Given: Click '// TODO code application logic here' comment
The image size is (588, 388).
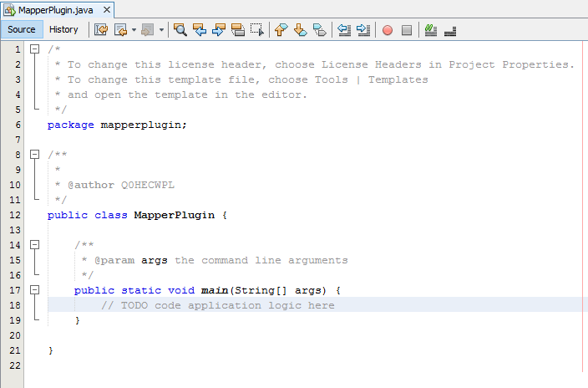Looking at the screenshot, I should tap(218, 305).
